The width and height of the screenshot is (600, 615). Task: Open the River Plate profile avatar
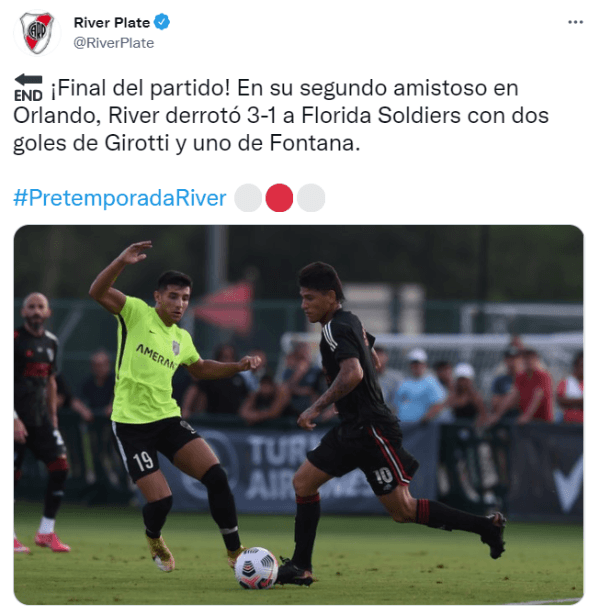(x=37, y=33)
